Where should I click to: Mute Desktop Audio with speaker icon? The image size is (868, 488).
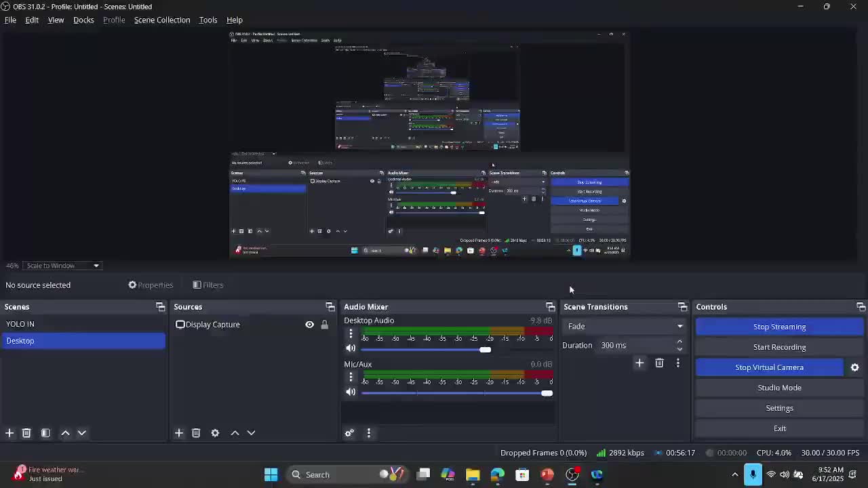click(x=351, y=348)
